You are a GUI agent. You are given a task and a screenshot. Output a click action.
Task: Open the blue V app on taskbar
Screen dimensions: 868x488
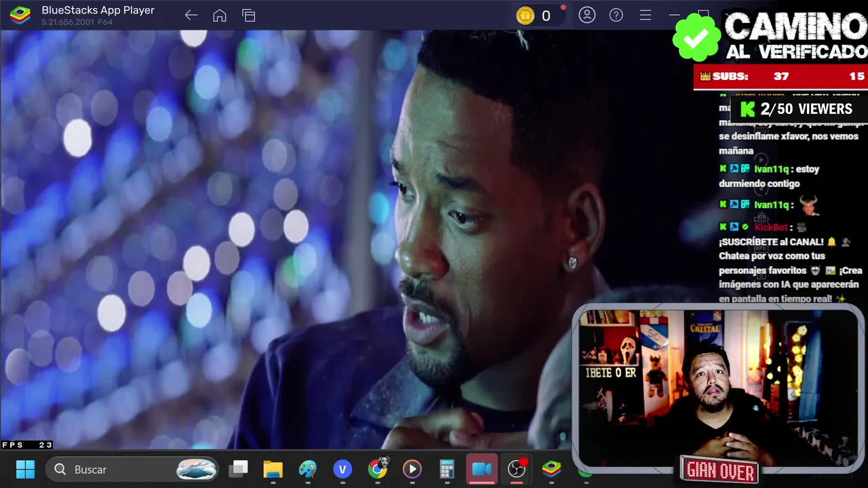click(x=342, y=469)
